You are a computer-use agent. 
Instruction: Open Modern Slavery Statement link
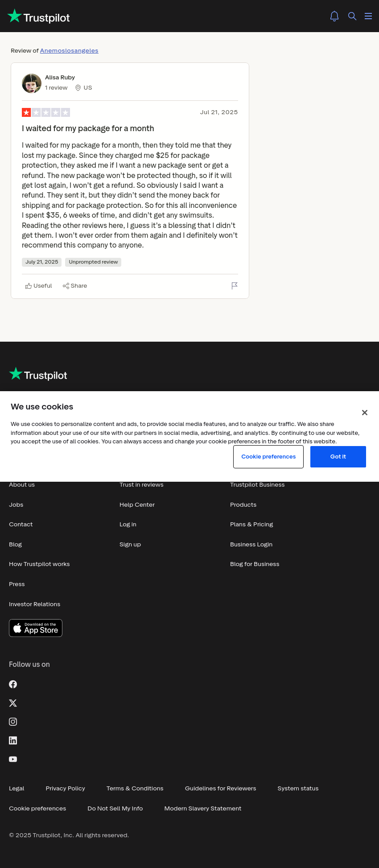point(203,809)
